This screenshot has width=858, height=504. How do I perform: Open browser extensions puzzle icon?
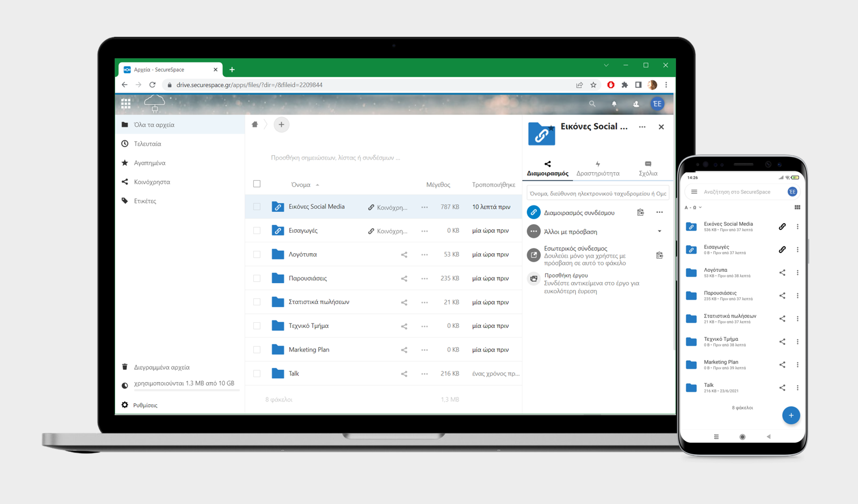(625, 85)
